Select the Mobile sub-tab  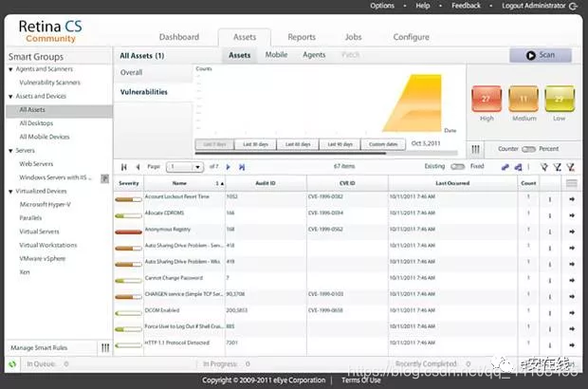[276, 55]
